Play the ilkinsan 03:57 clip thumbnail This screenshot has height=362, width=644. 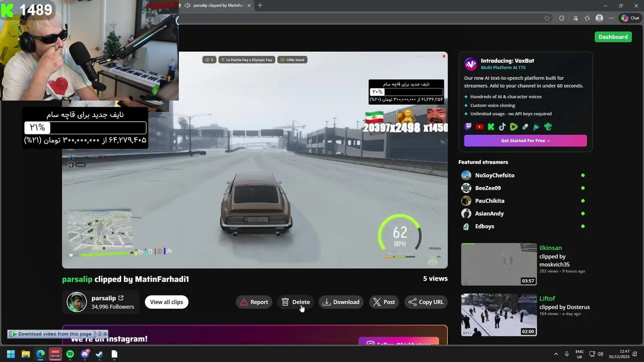[499, 264]
